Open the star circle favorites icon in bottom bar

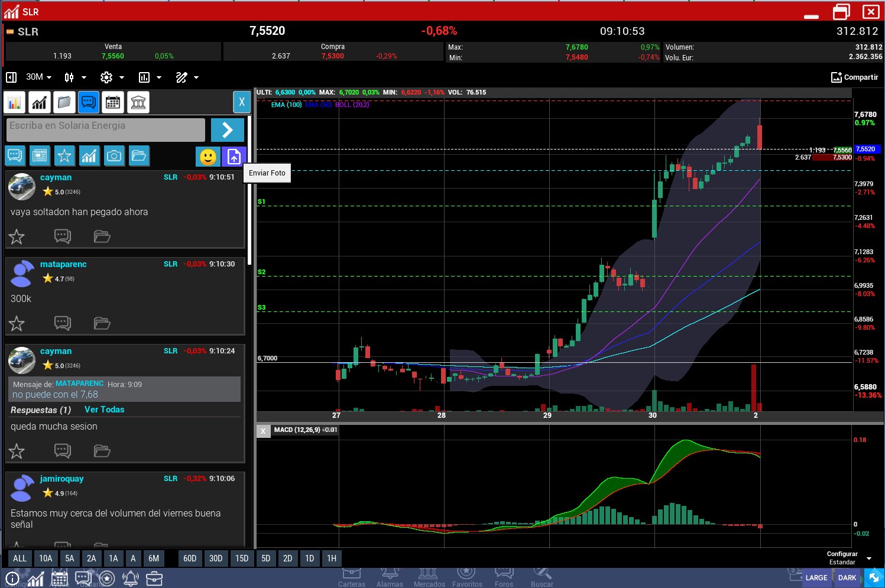(107, 579)
